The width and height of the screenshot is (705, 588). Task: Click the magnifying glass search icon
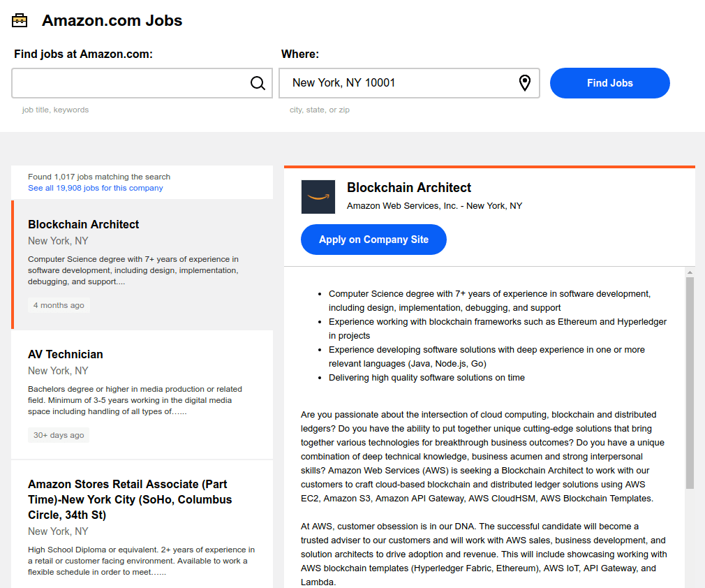(258, 83)
